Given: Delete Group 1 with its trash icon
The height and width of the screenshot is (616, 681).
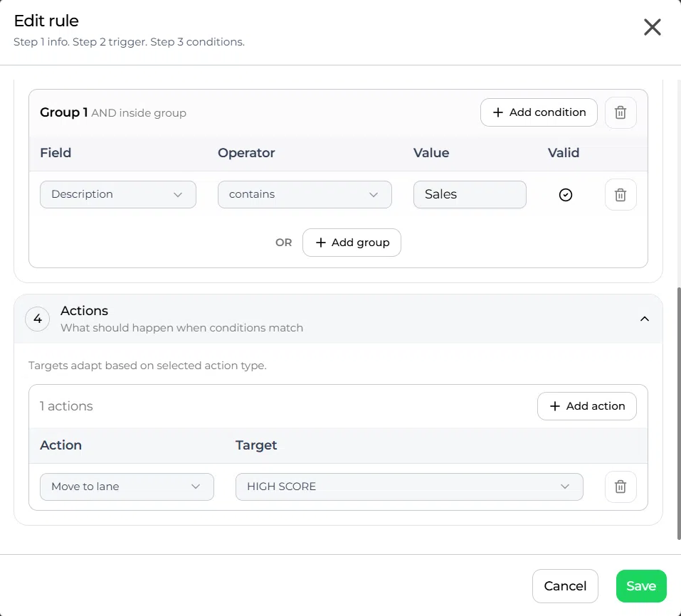Looking at the screenshot, I should coord(621,112).
